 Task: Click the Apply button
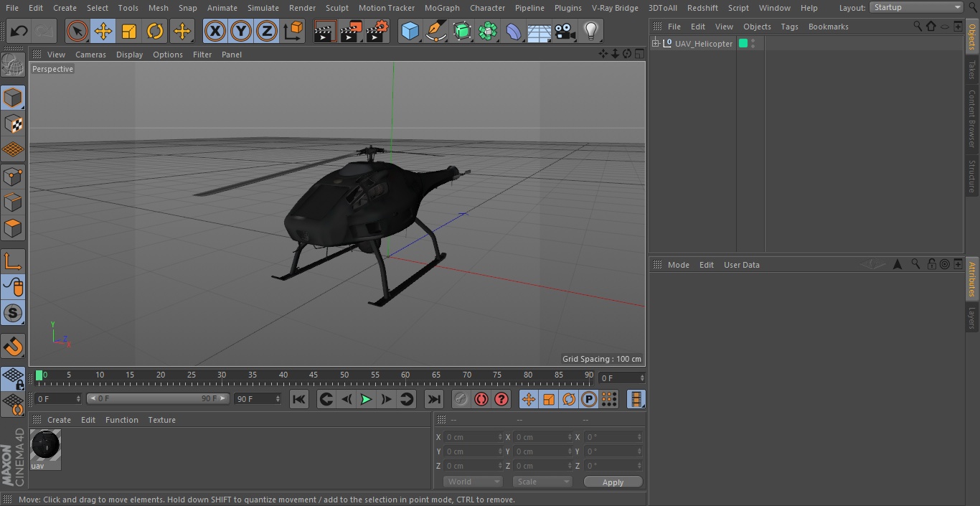pos(613,482)
